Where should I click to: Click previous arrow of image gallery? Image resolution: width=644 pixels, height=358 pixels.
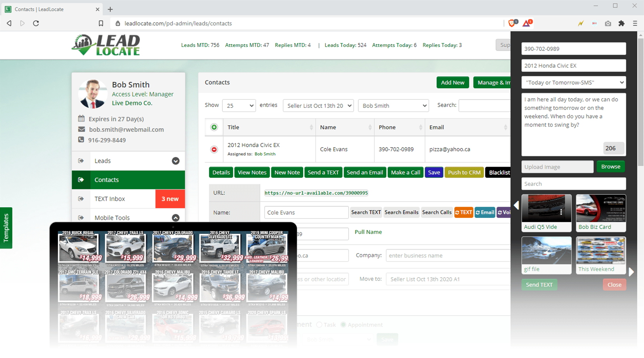click(516, 205)
